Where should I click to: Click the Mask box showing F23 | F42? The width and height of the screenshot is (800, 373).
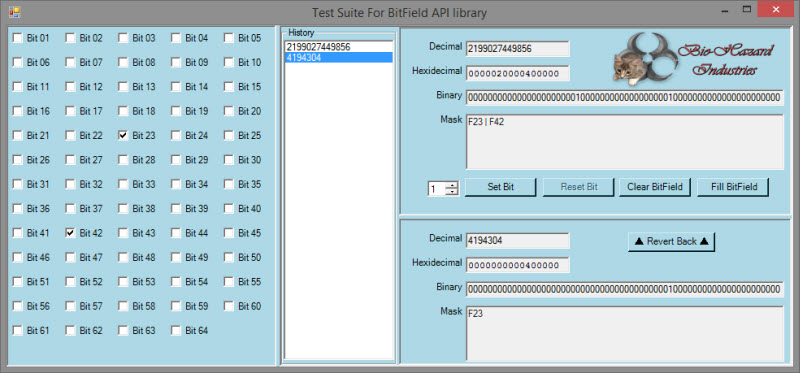click(624, 142)
